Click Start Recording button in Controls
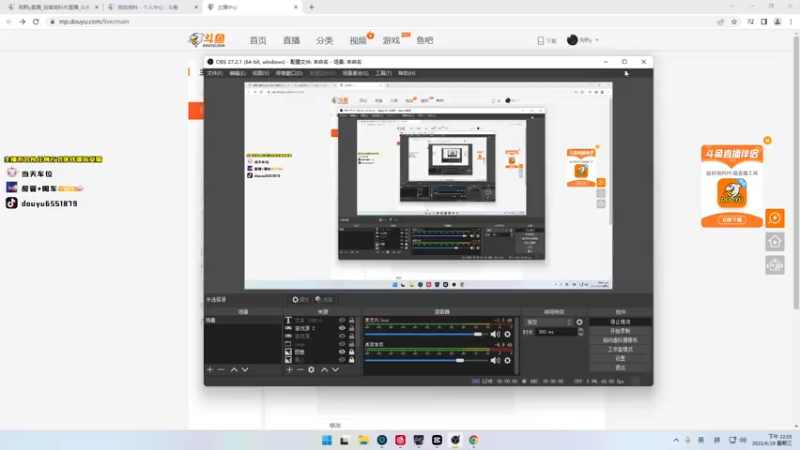800x450 pixels. pyautogui.click(x=620, y=331)
